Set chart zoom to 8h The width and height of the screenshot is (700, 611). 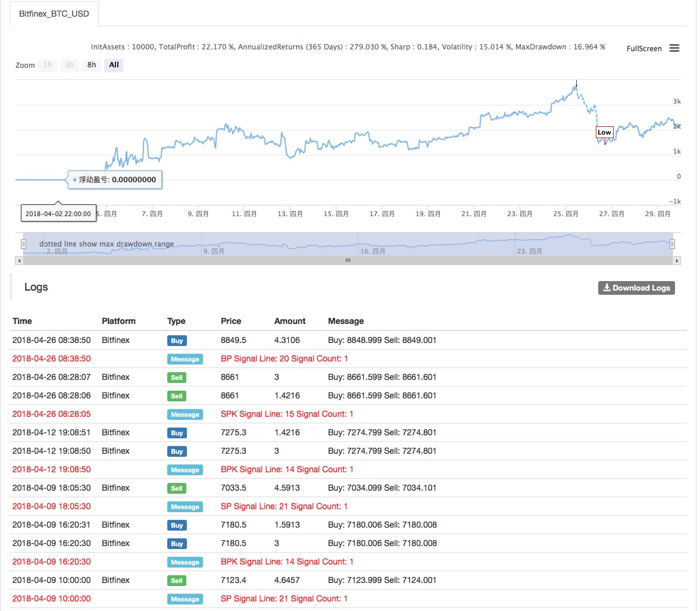92,65
